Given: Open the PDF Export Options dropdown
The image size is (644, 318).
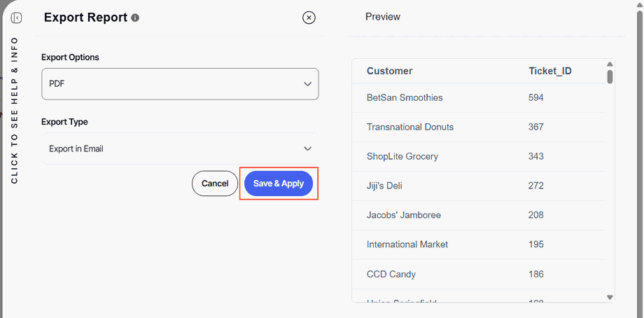Looking at the screenshot, I should [x=180, y=84].
